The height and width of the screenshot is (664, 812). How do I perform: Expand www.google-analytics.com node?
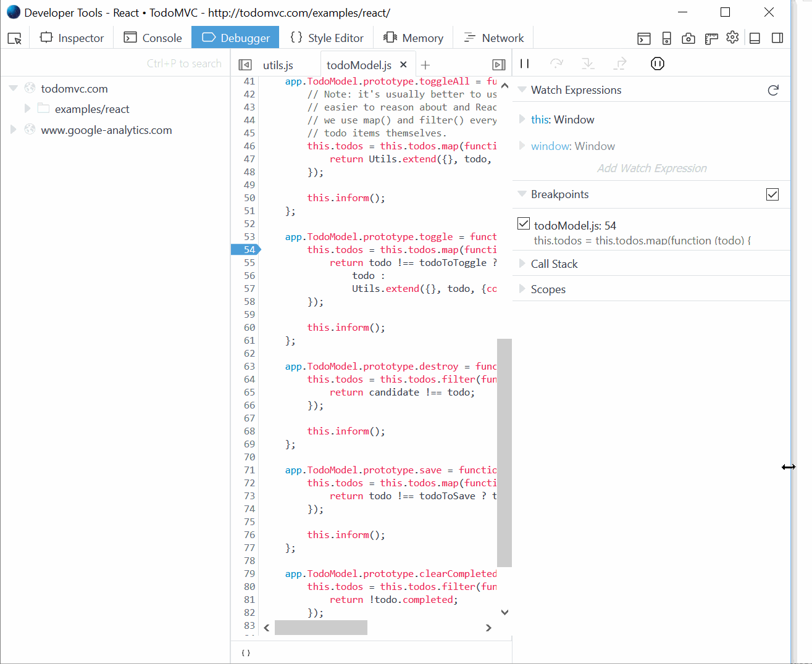[x=13, y=130]
